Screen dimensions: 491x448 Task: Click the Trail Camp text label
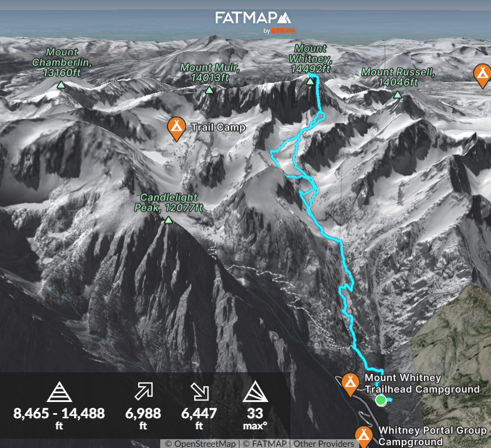[x=218, y=128]
